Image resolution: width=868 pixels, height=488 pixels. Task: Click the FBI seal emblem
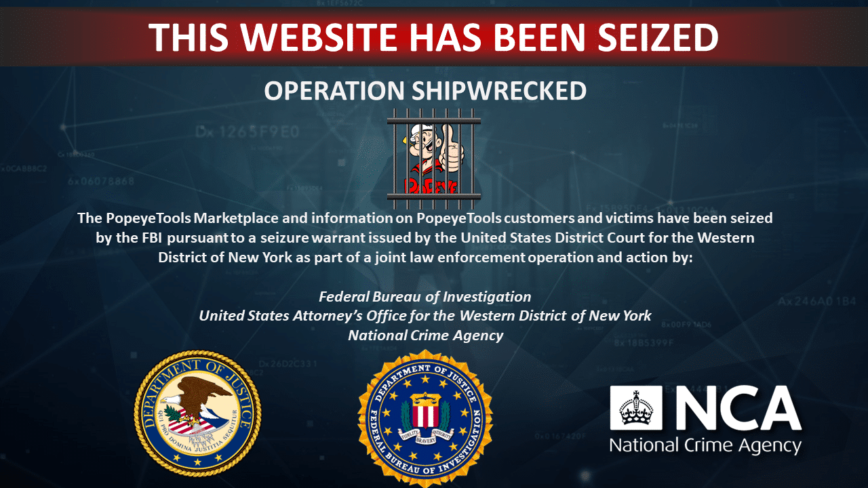[426, 418]
